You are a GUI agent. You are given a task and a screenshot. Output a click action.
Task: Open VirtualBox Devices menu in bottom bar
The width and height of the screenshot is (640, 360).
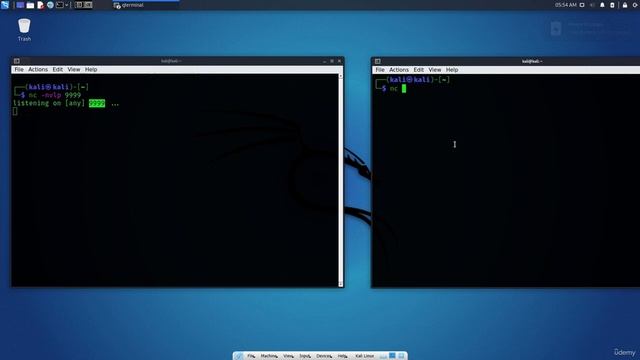coord(324,356)
